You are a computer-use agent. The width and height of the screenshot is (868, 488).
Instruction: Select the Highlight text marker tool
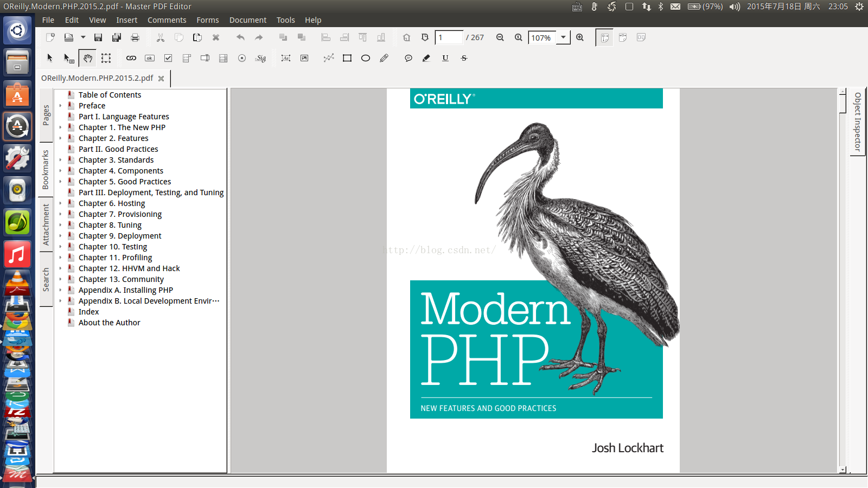[x=426, y=58]
